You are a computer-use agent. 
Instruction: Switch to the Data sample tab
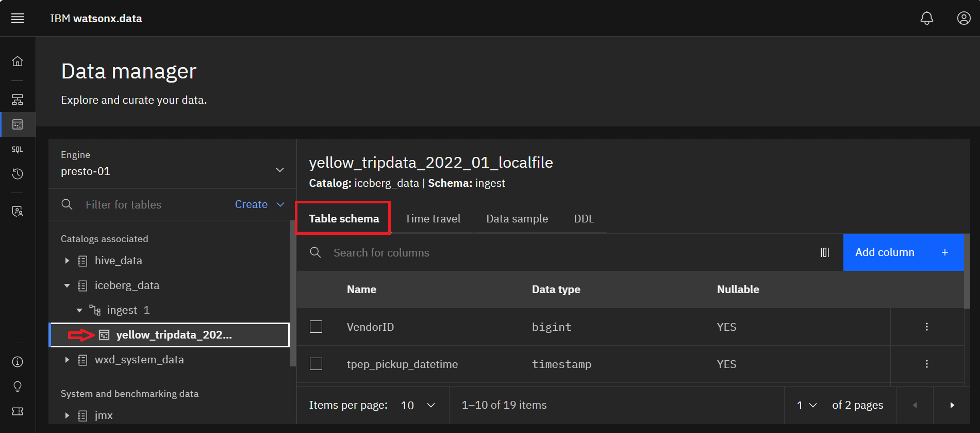[x=517, y=219]
